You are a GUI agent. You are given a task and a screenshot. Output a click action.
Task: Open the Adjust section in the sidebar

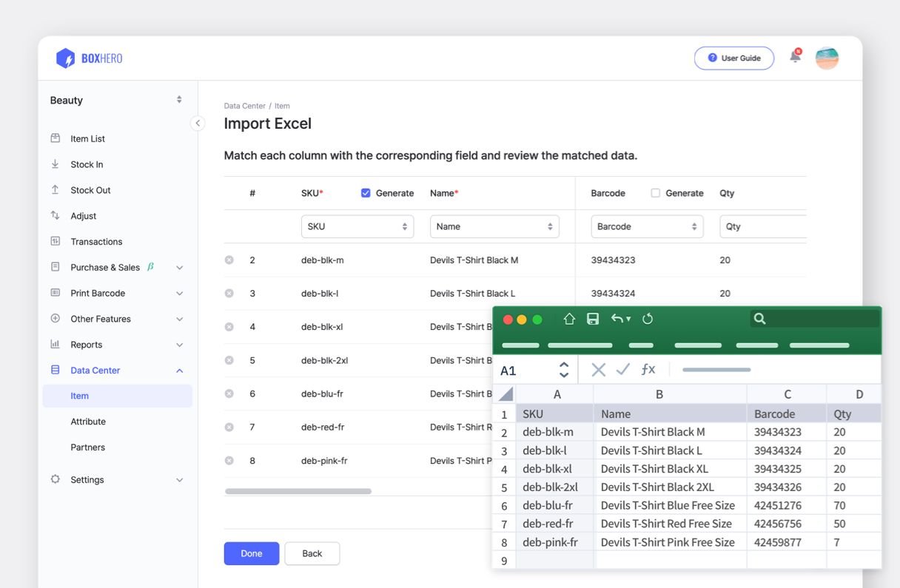[x=87, y=215]
